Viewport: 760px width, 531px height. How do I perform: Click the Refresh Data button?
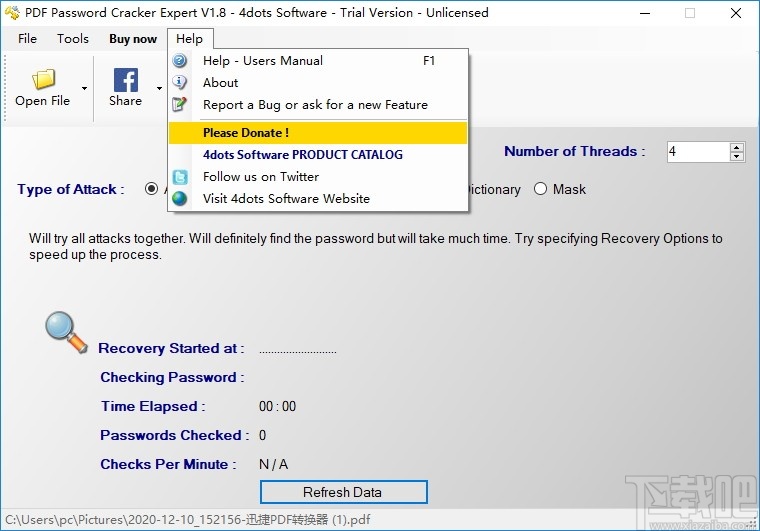(x=344, y=492)
